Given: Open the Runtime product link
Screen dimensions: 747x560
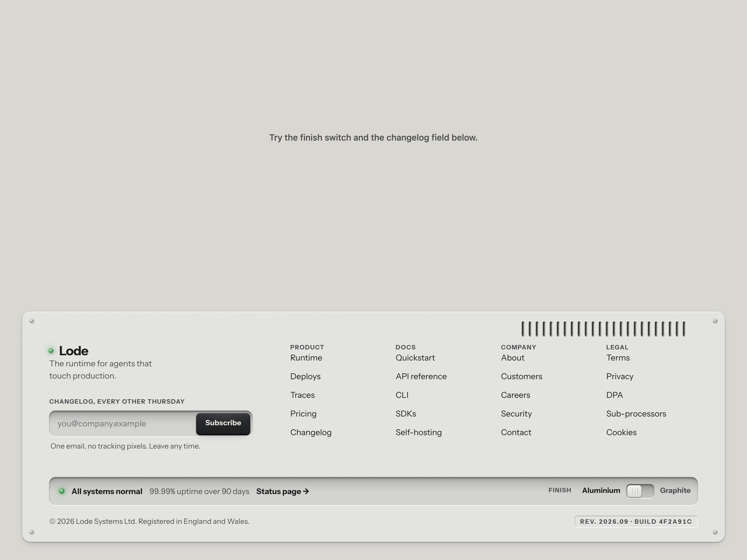Looking at the screenshot, I should [306, 358].
